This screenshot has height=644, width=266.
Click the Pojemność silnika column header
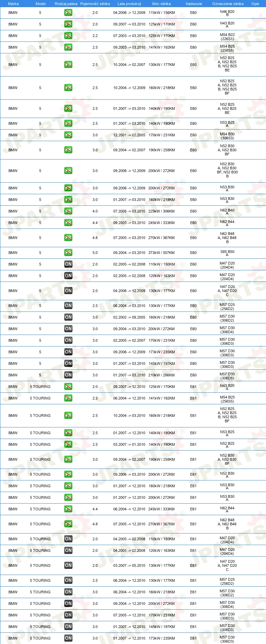point(95,4)
